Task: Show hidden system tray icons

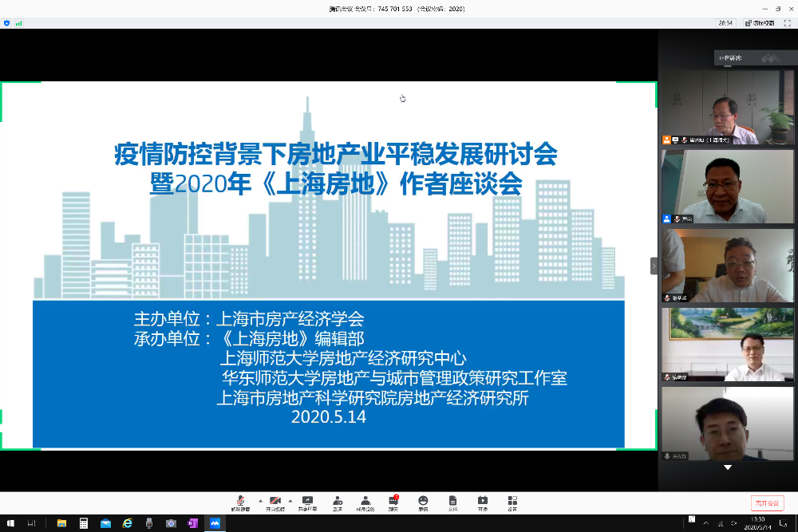Action: pos(706,523)
